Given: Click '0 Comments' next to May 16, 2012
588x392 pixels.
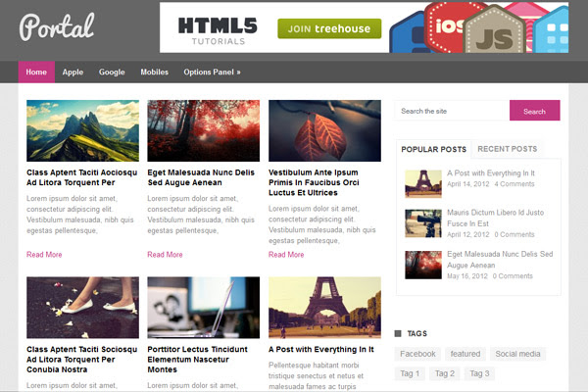Looking at the screenshot, I should [513, 276].
